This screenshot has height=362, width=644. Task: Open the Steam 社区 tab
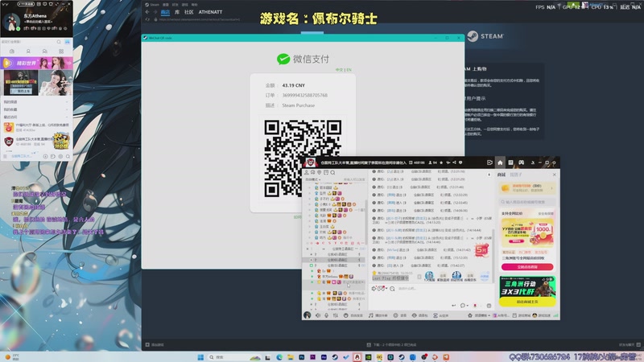point(189,12)
